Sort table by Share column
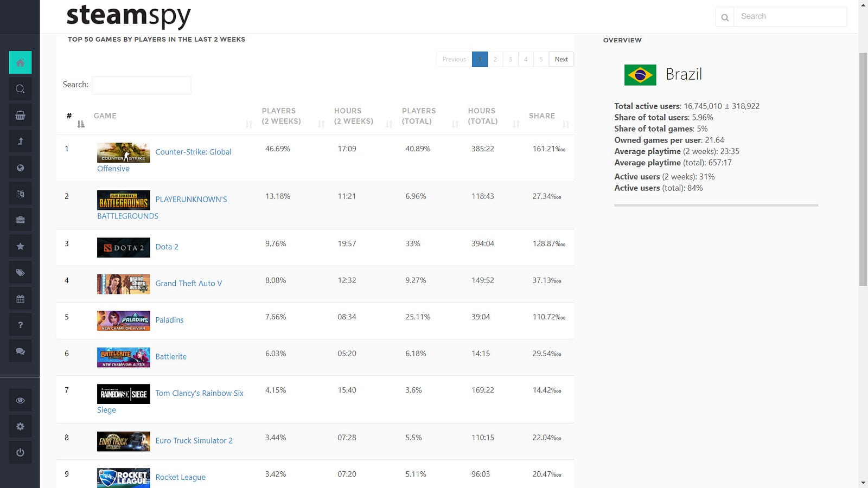The width and height of the screenshot is (868, 488). 549,116
